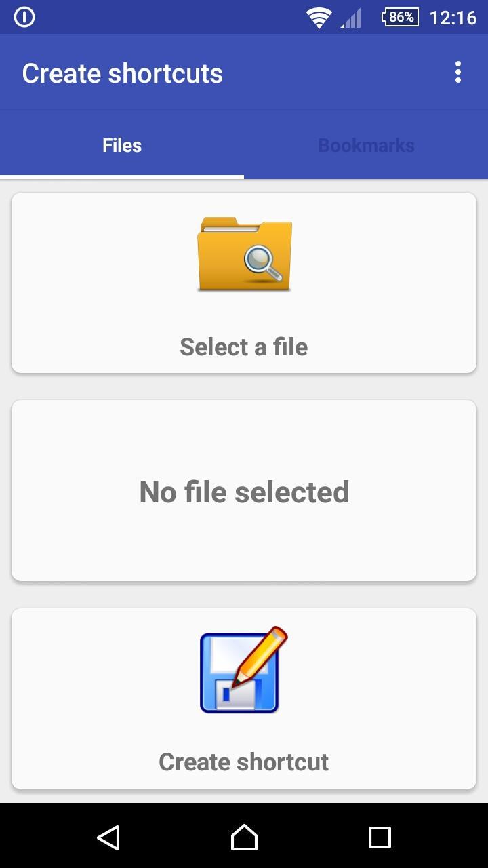The height and width of the screenshot is (868, 488).
Task: Tap the Android home navigation button
Action: pos(244,837)
